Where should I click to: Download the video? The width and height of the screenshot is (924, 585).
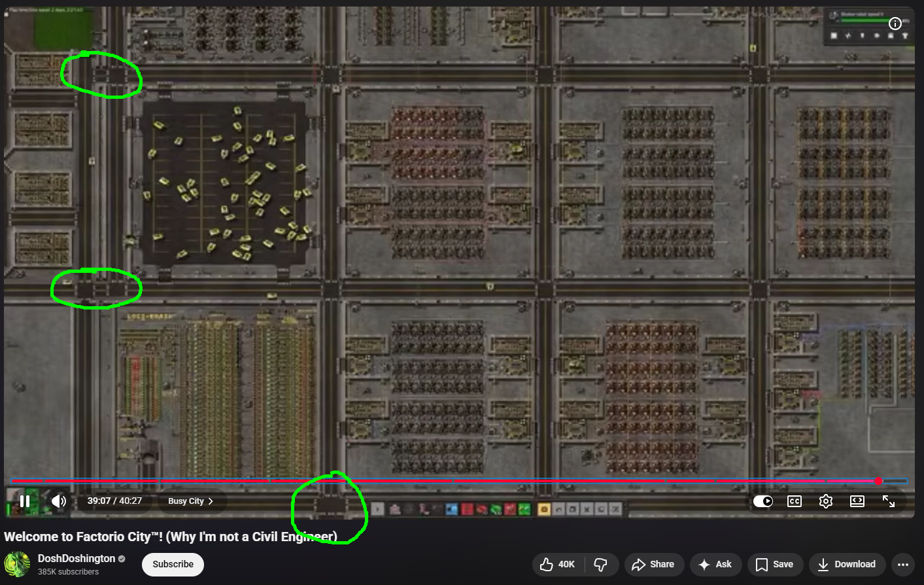[847, 564]
